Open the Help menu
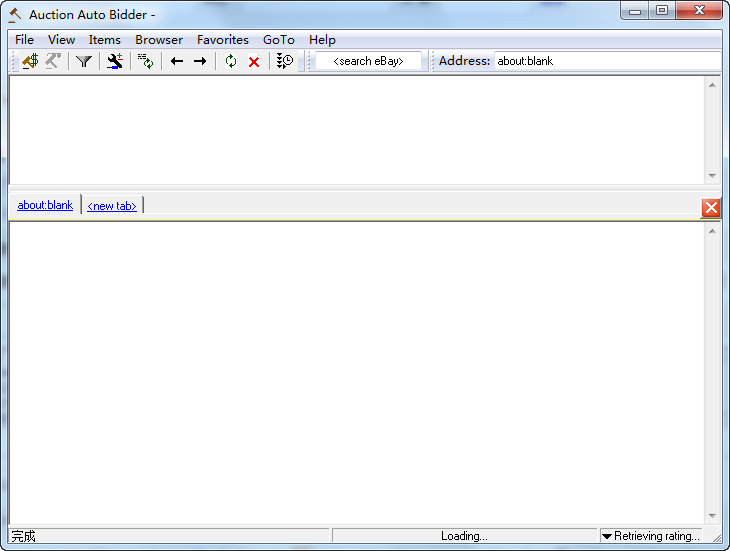730x551 pixels. (x=322, y=40)
